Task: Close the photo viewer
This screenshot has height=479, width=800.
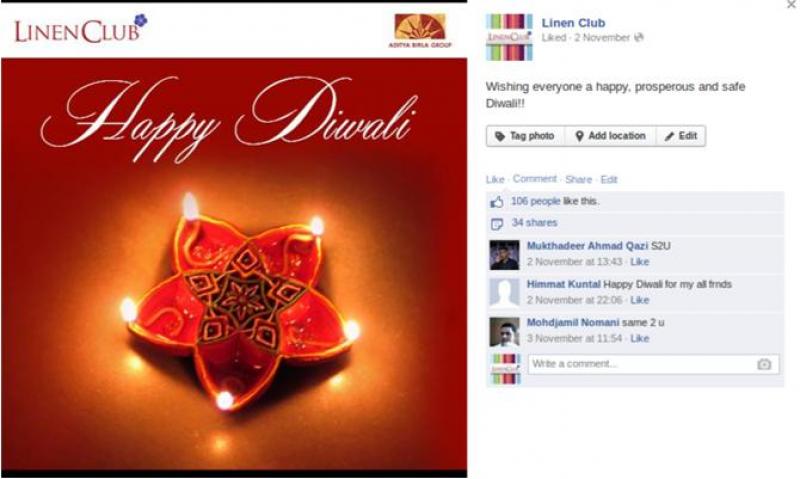Action: point(791,5)
